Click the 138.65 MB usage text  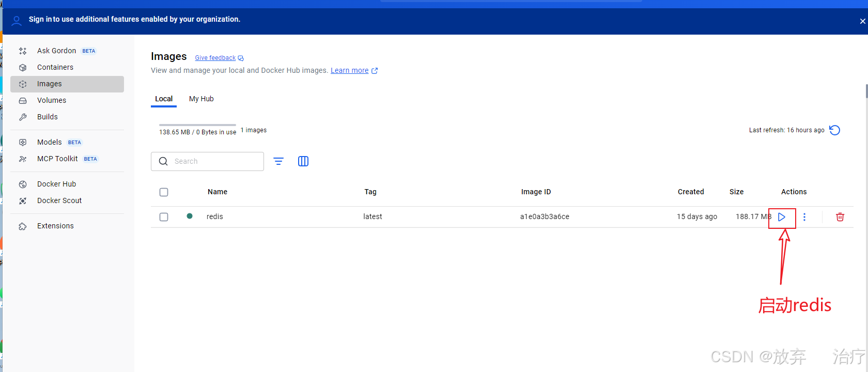click(197, 132)
